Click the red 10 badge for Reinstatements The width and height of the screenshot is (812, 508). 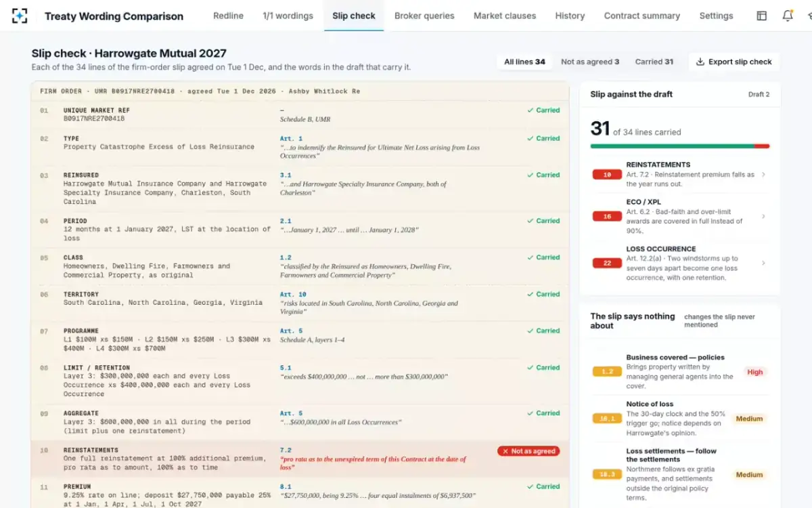click(x=607, y=175)
